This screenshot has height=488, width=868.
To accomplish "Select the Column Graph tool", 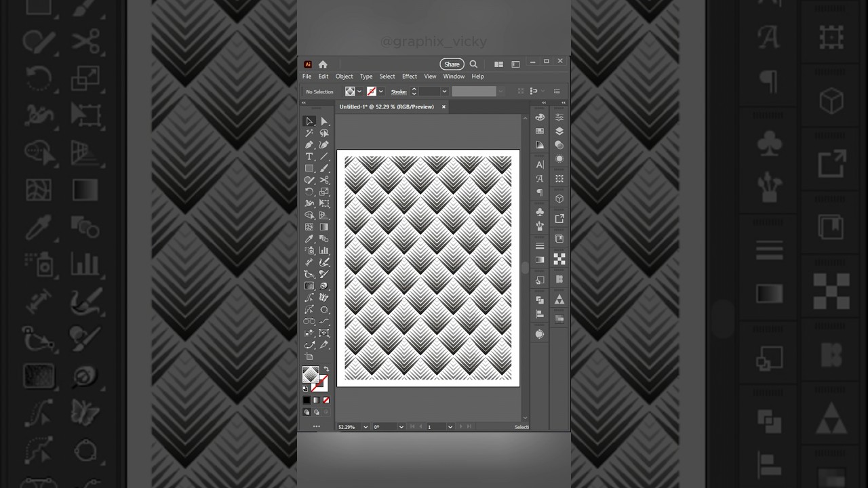I will [x=324, y=251].
